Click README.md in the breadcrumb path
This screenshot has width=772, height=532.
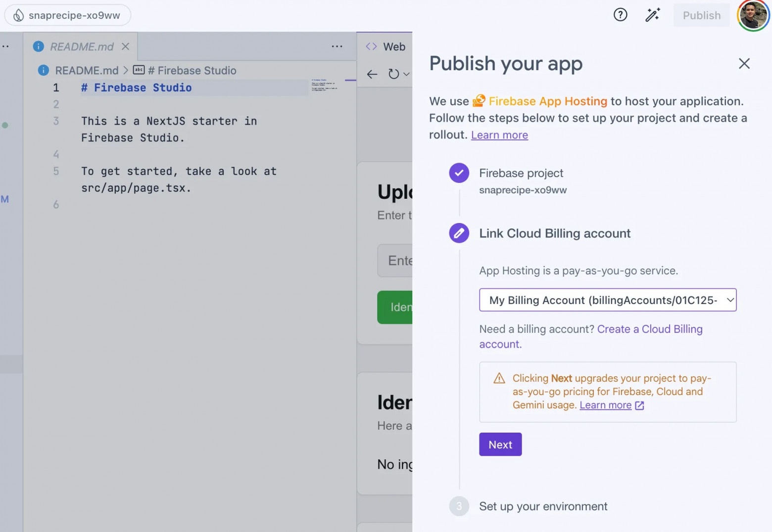pos(87,71)
